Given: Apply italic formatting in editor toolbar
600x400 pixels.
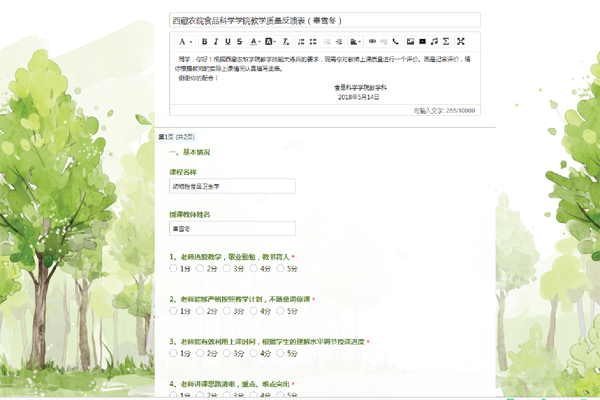Looking at the screenshot, I should tap(215, 42).
